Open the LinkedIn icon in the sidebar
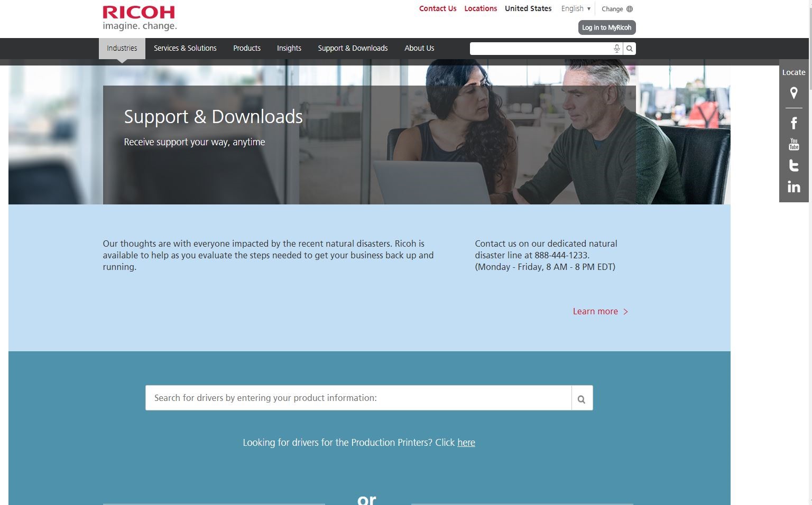The height and width of the screenshot is (505, 812). (793, 186)
